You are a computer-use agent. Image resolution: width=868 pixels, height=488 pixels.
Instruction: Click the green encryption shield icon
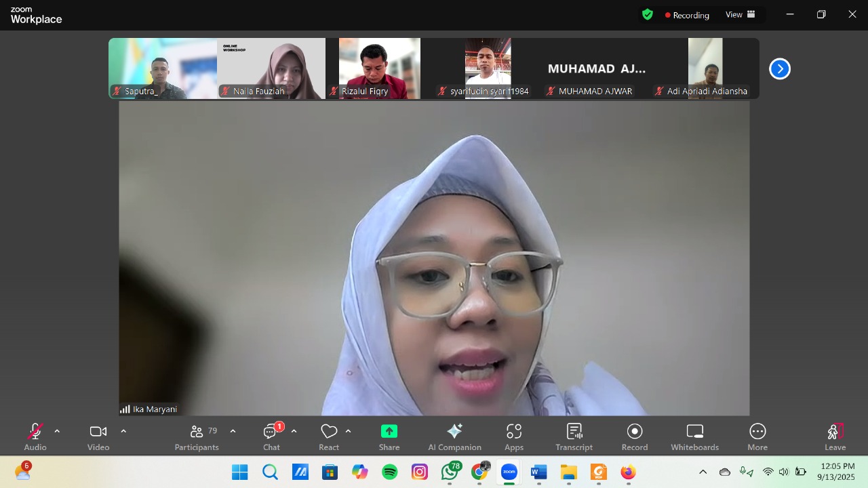pyautogui.click(x=648, y=14)
